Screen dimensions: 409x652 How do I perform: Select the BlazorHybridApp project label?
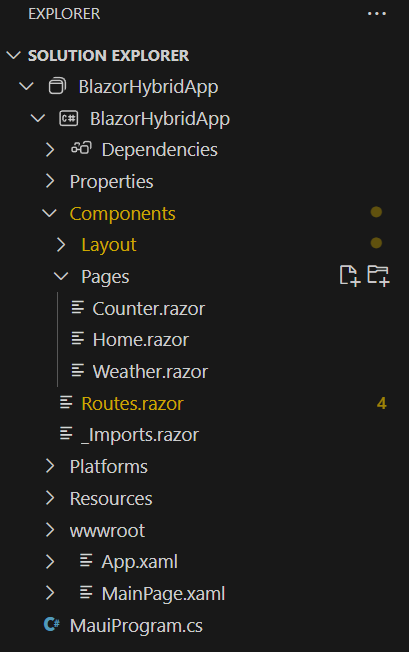pos(160,119)
